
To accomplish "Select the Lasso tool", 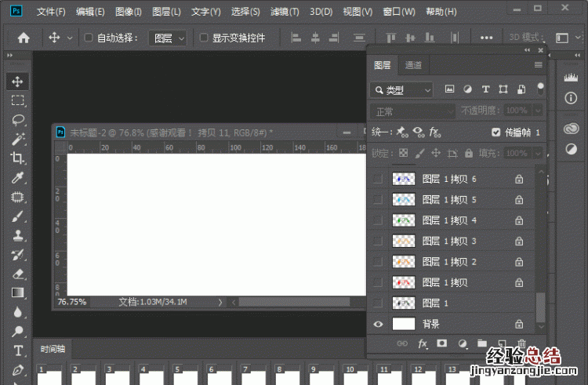I will click(18, 120).
